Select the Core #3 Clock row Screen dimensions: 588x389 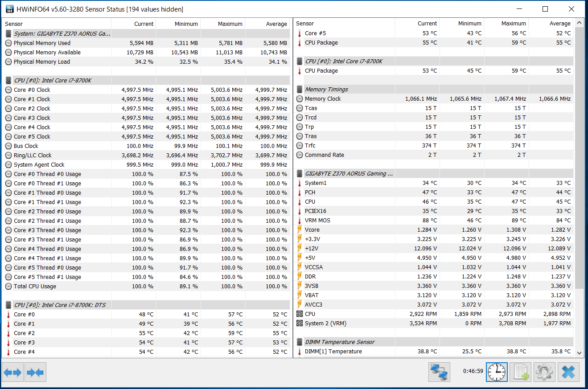click(x=146, y=118)
